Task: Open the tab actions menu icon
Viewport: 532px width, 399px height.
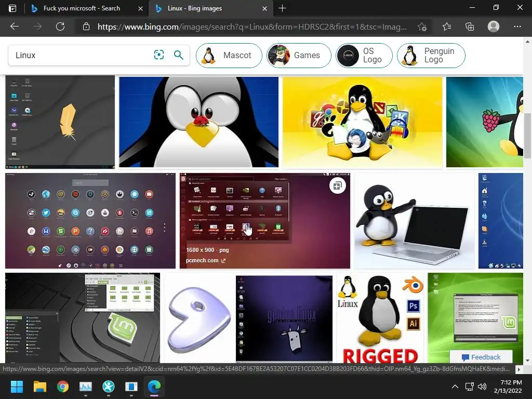Action: [x=12, y=8]
